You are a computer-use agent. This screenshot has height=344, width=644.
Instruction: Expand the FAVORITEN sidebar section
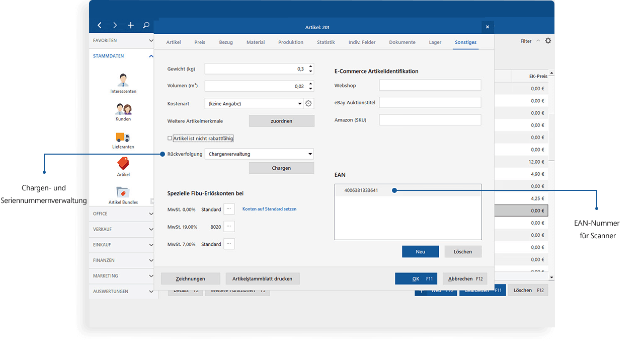(151, 40)
